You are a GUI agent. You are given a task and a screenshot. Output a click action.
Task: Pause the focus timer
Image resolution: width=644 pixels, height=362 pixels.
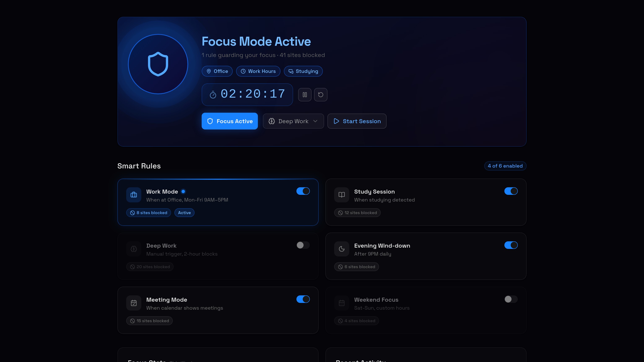point(305,95)
